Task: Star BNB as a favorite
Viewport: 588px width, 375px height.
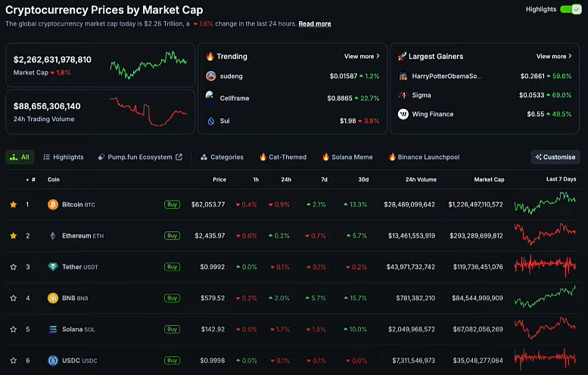Action: [x=14, y=298]
